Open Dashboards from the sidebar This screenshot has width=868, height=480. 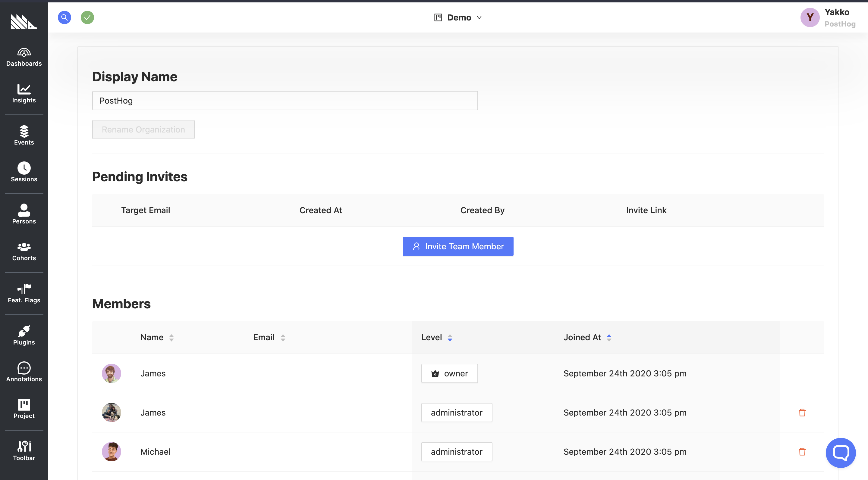click(x=24, y=57)
